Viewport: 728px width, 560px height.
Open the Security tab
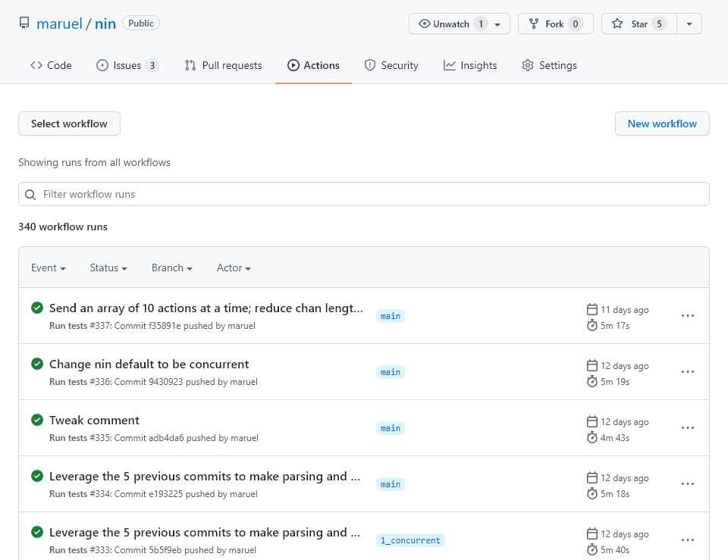(391, 65)
